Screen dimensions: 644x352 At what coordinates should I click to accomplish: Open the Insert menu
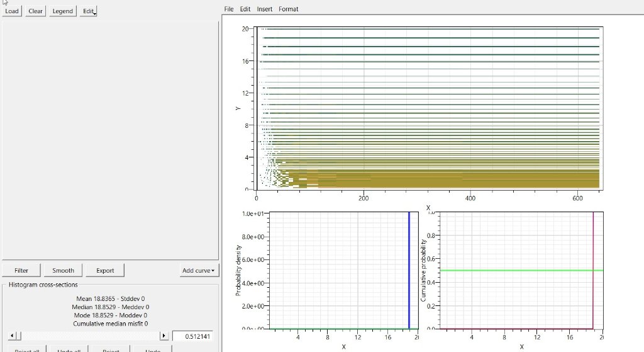click(265, 9)
